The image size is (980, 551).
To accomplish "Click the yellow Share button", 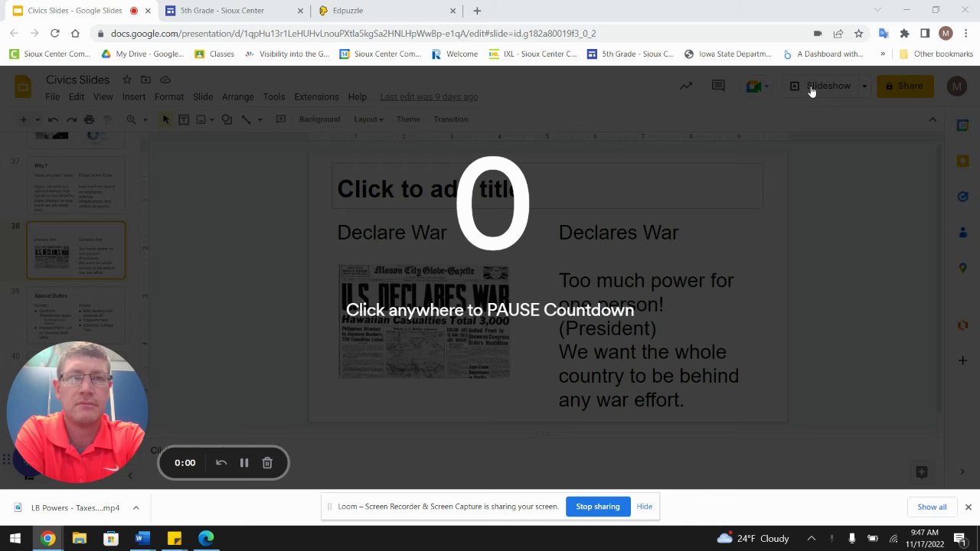I will 904,86.
